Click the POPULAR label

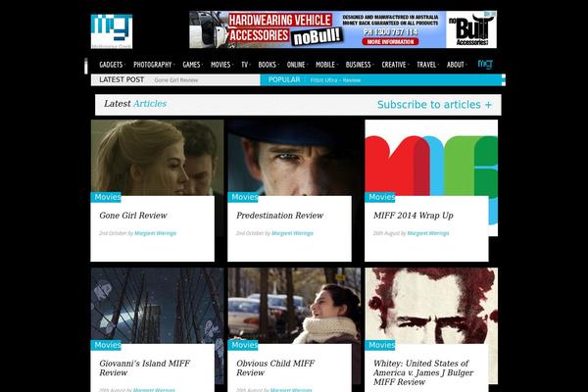pyautogui.click(x=284, y=79)
